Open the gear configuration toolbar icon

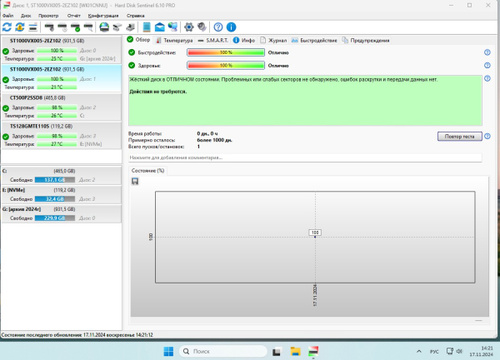[189, 27]
